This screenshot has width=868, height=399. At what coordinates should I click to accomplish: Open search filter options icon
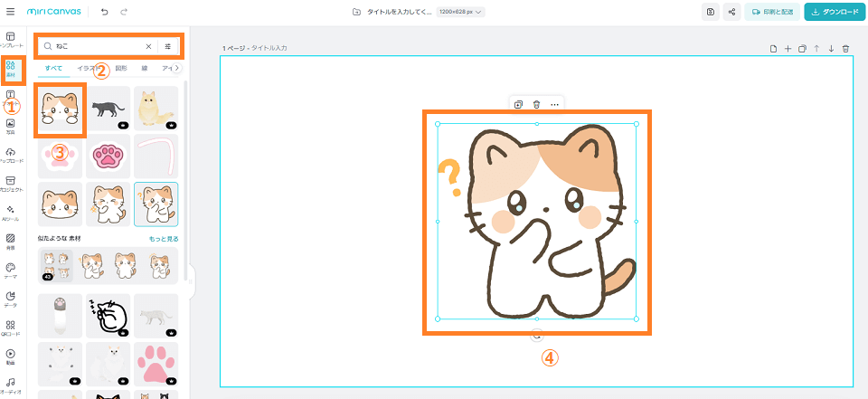pos(168,45)
